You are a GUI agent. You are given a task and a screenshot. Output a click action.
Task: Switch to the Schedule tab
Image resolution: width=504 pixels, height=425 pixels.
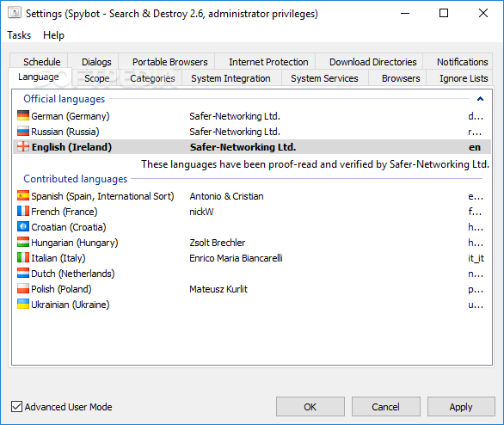pos(39,61)
